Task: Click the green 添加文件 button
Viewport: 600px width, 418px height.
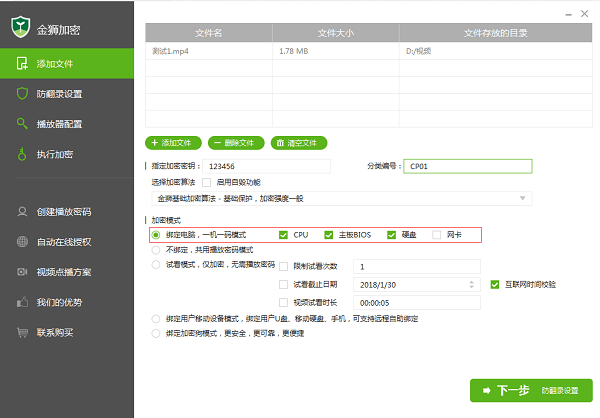Action: point(173,143)
